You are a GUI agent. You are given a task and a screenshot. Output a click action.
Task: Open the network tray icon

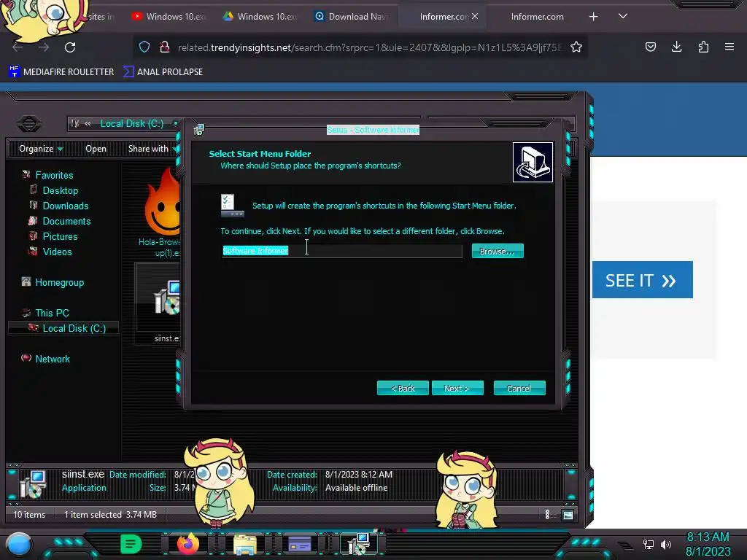tap(649, 544)
